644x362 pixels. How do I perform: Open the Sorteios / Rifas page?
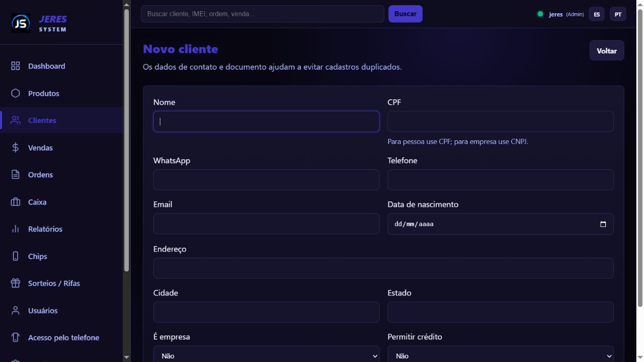pyautogui.click(x=61, y=284)
